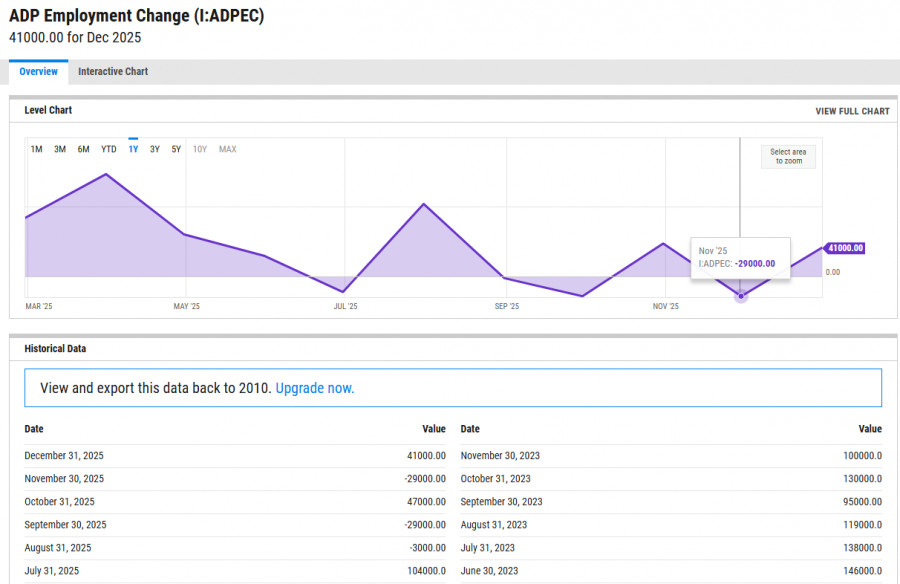Set chart range to 1M
This screenshot has width=900, height=584.
pyautogui.click(x=36, y=149)
